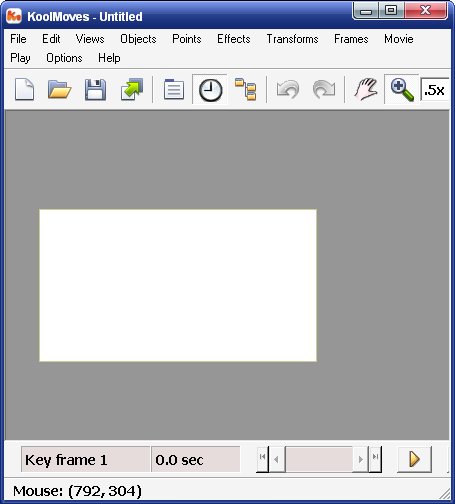Click the redo arrow icon
The image size is (455, 504).
point(324,90)
